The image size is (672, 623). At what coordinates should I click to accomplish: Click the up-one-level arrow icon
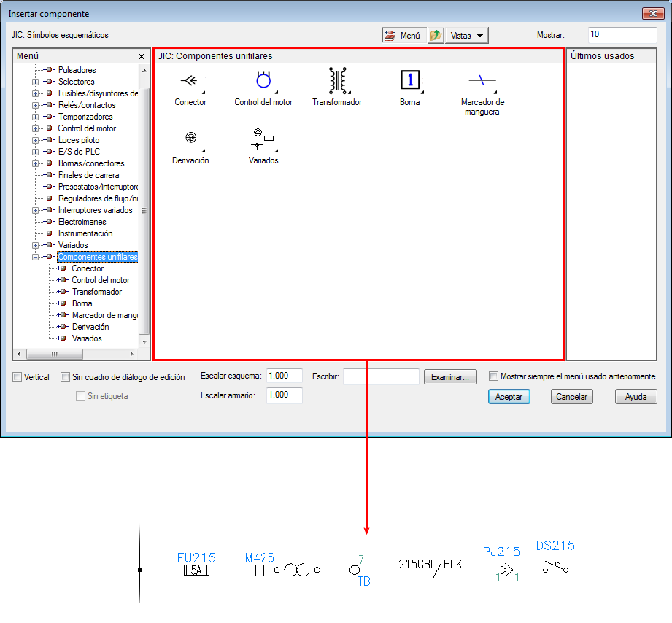[436, 35]
